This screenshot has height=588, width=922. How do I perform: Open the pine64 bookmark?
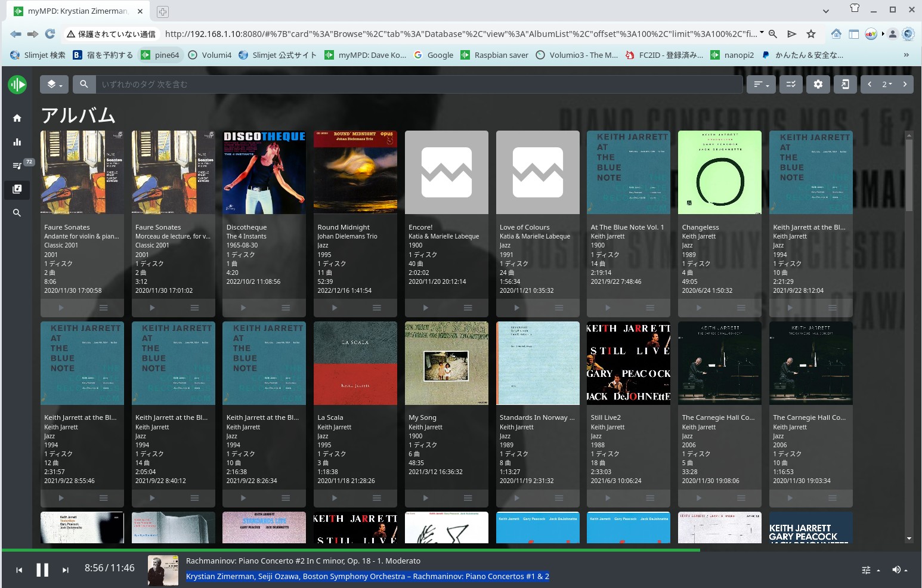[x=160, y=55]
